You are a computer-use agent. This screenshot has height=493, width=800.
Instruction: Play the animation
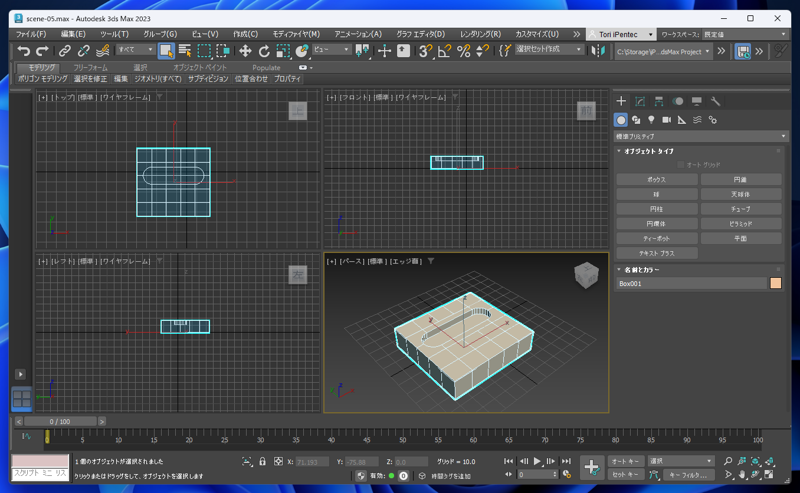pyautogui.click(x=537, y=461)
